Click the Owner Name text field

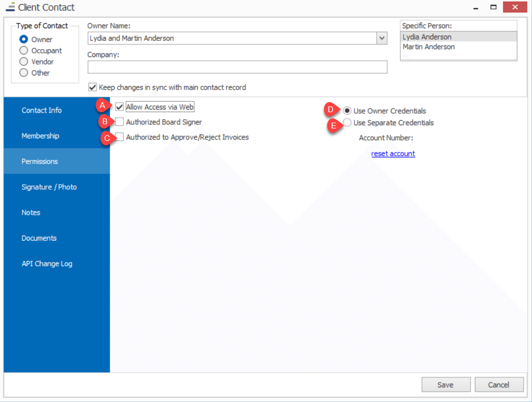(x=232, y=38)
